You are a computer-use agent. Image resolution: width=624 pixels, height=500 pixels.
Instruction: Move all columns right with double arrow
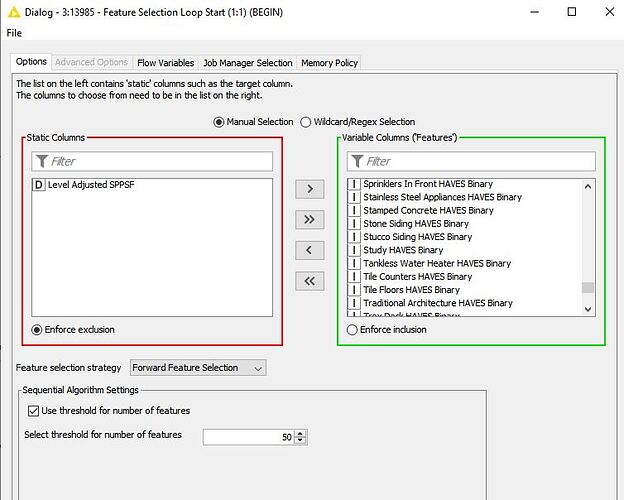(310, 219)
